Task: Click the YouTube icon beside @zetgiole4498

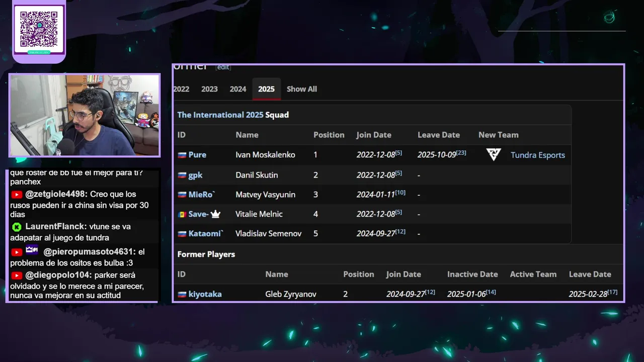Action: point(17,195)
